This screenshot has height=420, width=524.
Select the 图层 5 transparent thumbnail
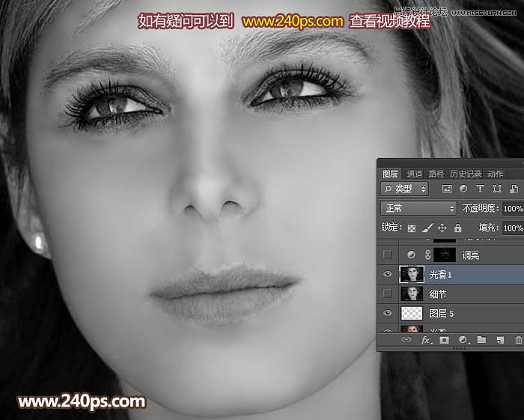pos(412,314)
